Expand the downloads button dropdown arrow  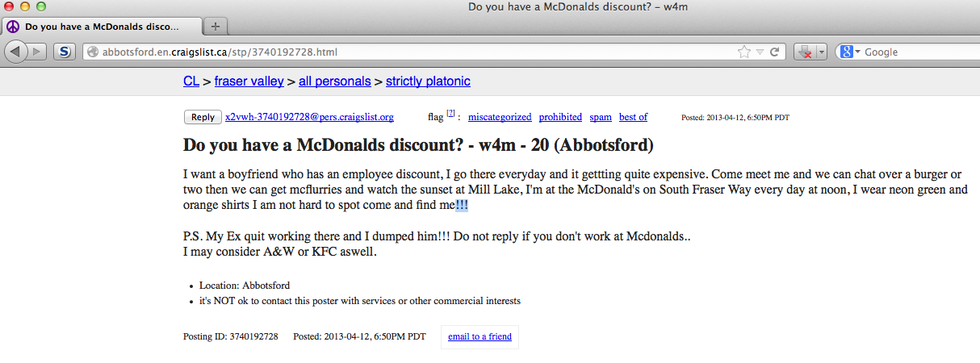pyautogui.click(x=821, y=52)
